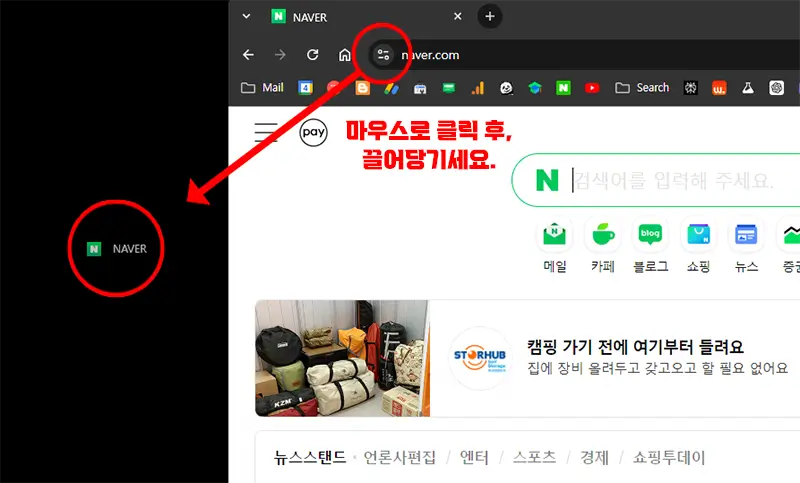Open the Naver N bookmark icon
This screenshot has height=483, width=800.
(x=563, y=88)
